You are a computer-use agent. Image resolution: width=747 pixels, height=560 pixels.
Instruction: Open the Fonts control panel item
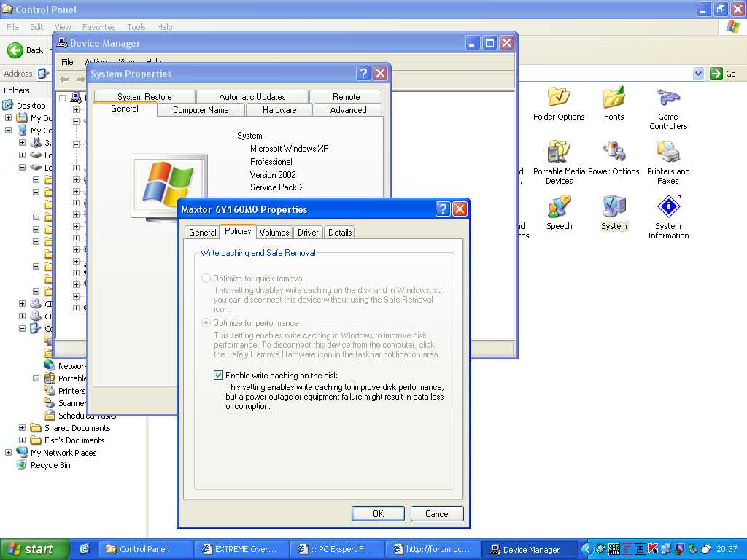[x=614, y=104]
